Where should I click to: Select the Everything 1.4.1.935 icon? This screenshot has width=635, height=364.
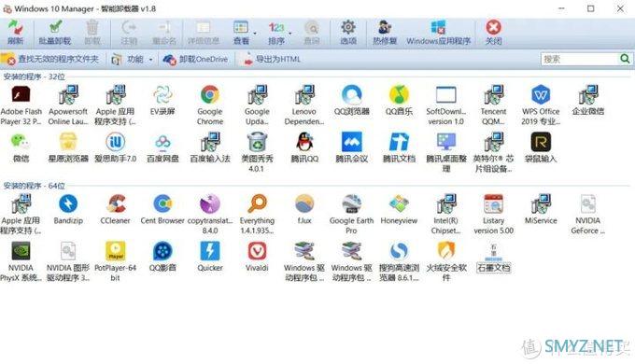pos(257,203)
